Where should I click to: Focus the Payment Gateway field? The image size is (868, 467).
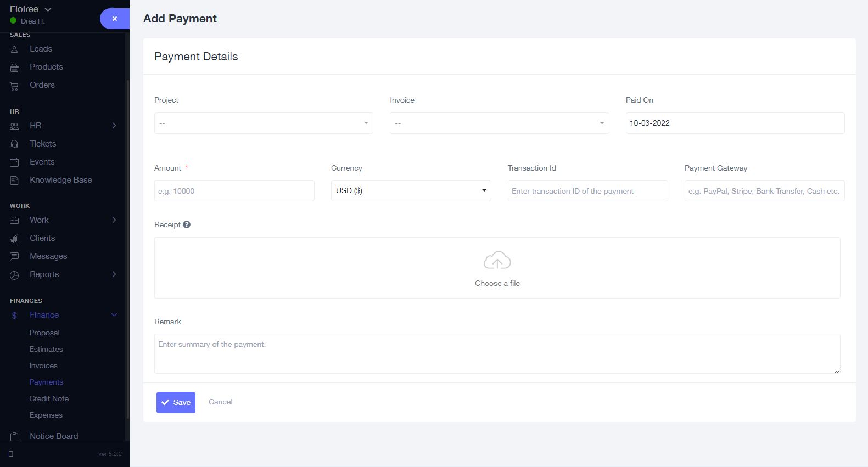[765, 190]
